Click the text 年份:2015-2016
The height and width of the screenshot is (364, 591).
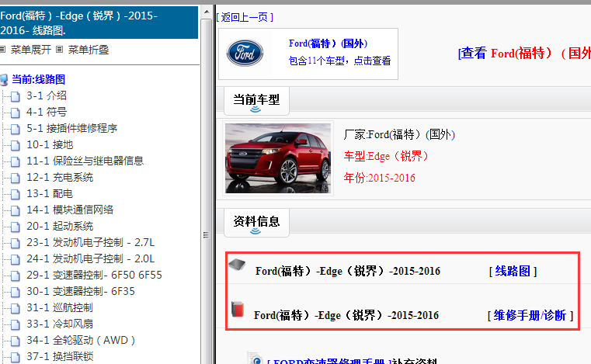click(379, 178)
